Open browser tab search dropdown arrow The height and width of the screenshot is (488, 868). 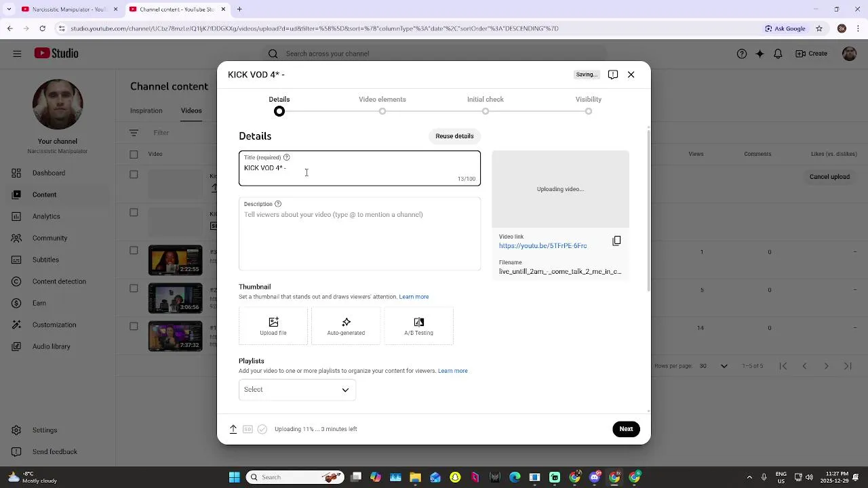tap(8, 9)
